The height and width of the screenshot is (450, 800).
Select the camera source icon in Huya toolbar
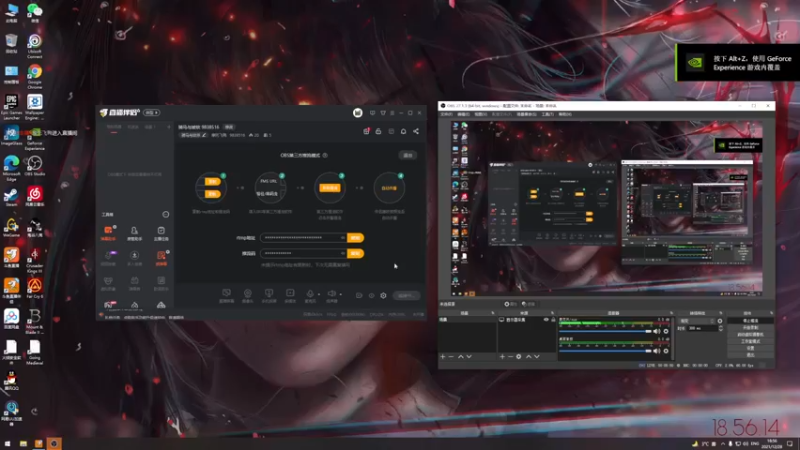click(247, 293)
